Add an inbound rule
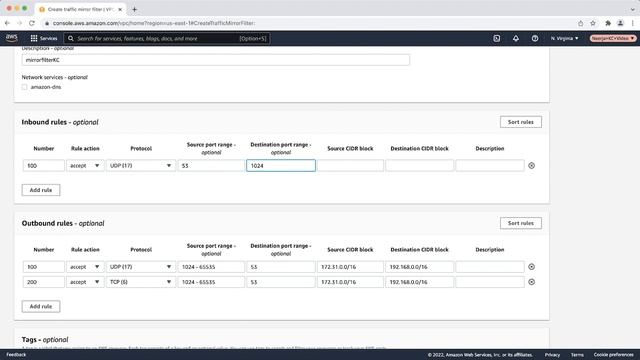This screenshot has width=640, height=360. click(x=41, y=190)
